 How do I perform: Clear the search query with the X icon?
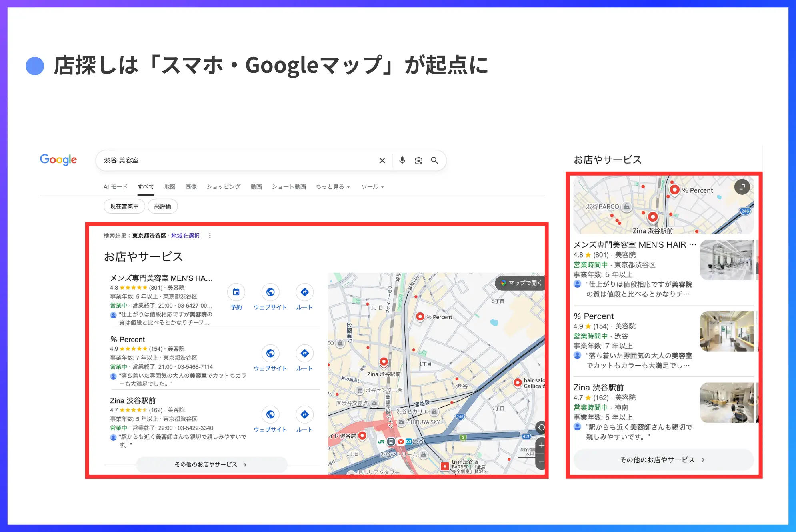coord(382,160)
